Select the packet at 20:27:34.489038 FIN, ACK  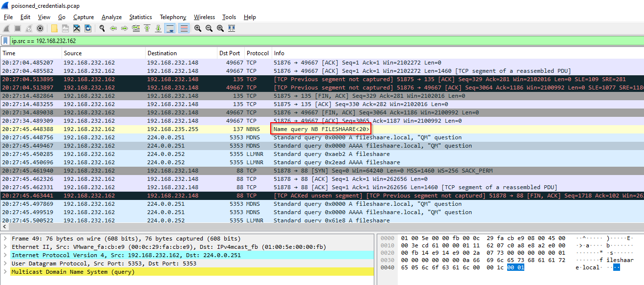[322, 112]
